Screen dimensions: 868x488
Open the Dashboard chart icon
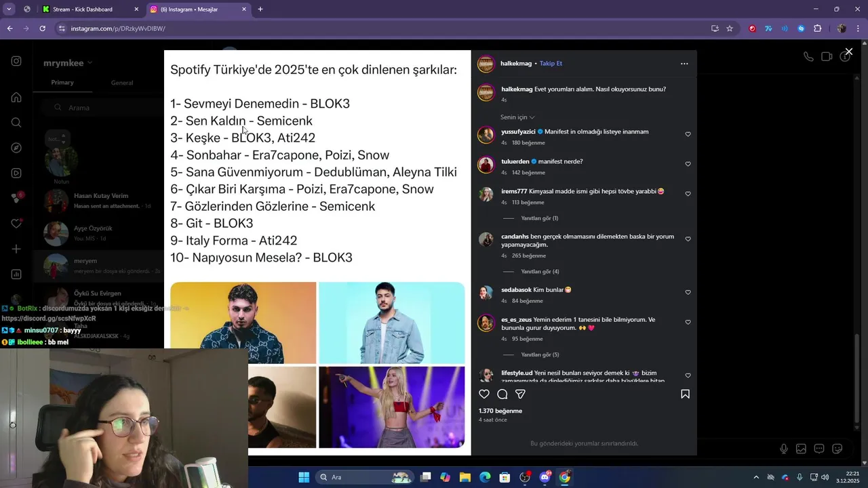click(16, 274)
